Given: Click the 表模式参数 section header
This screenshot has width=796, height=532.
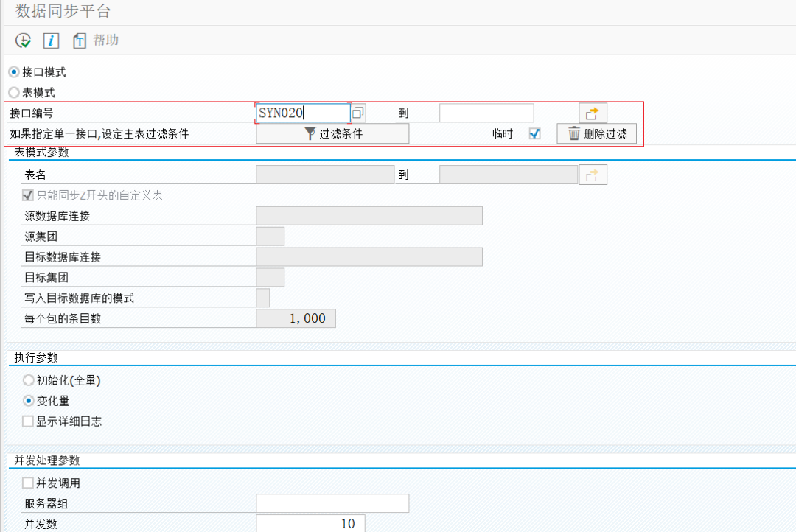Looking at the screenshot, I should tap(41, 153).
